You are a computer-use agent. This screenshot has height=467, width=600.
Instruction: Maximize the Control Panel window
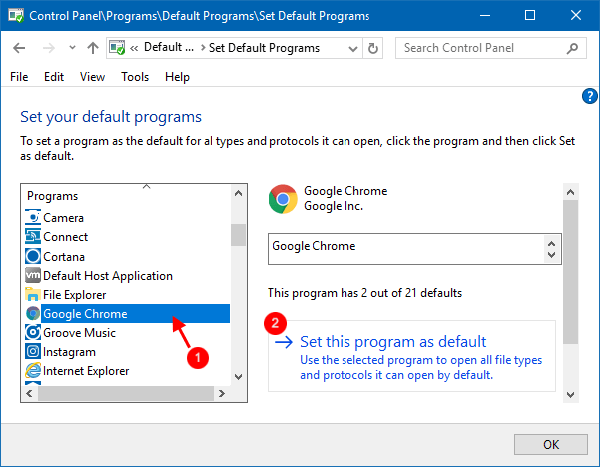pyautogui.click(x=530, y=15)
